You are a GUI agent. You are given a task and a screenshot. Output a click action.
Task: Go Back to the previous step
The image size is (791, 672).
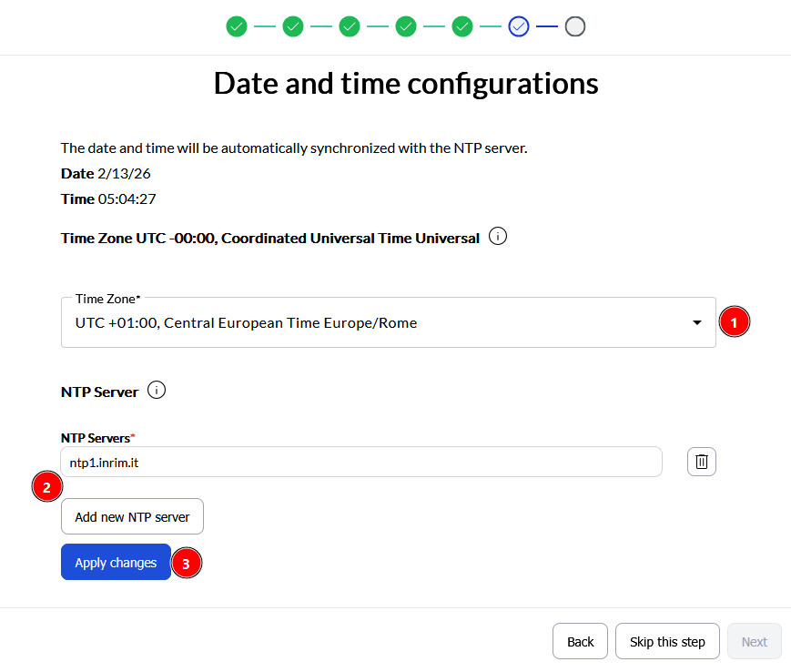pyautogui.click(x=580, y=641)
